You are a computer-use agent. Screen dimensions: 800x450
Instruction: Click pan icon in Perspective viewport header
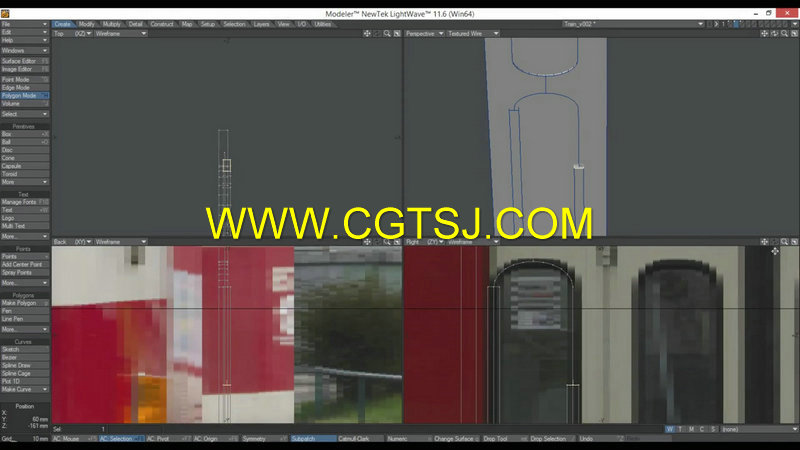tap(764, 34)
